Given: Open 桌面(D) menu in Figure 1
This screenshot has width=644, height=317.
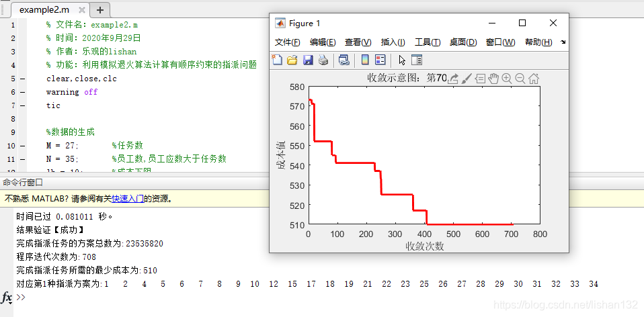Looking at the screenshot, I should coord(463,42).
